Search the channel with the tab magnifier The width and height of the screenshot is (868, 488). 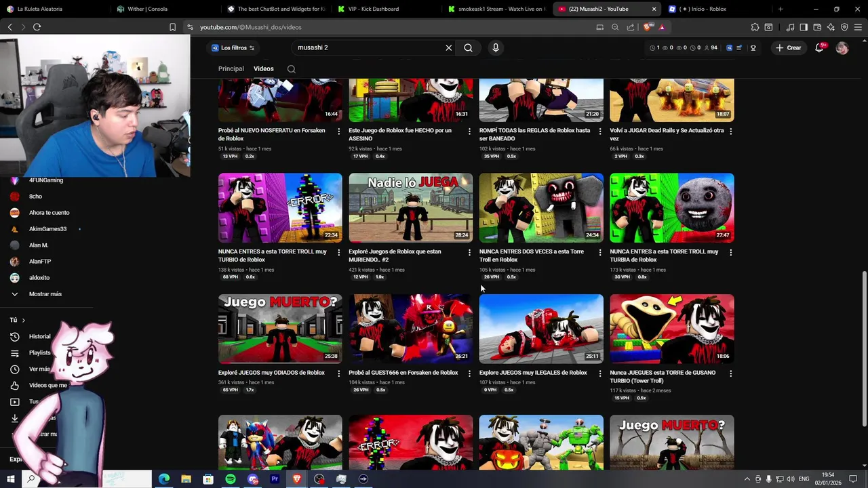(x=291, y=69)
